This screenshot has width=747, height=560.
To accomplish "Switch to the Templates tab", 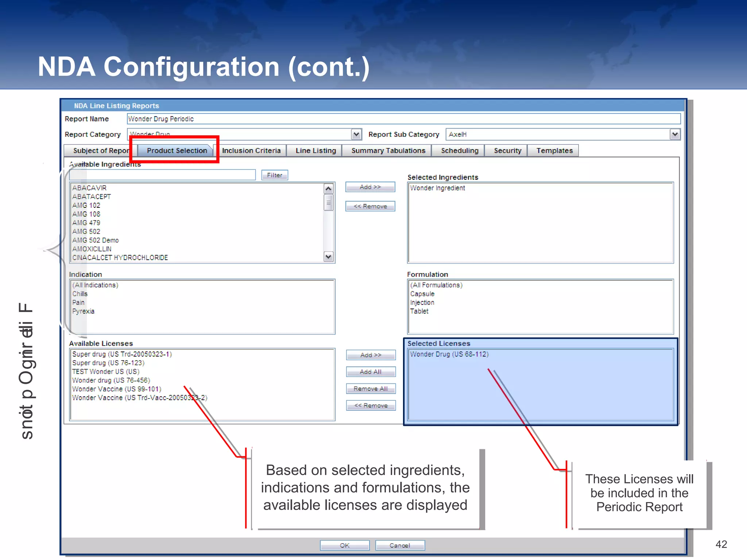I will [x=554, y=151].
